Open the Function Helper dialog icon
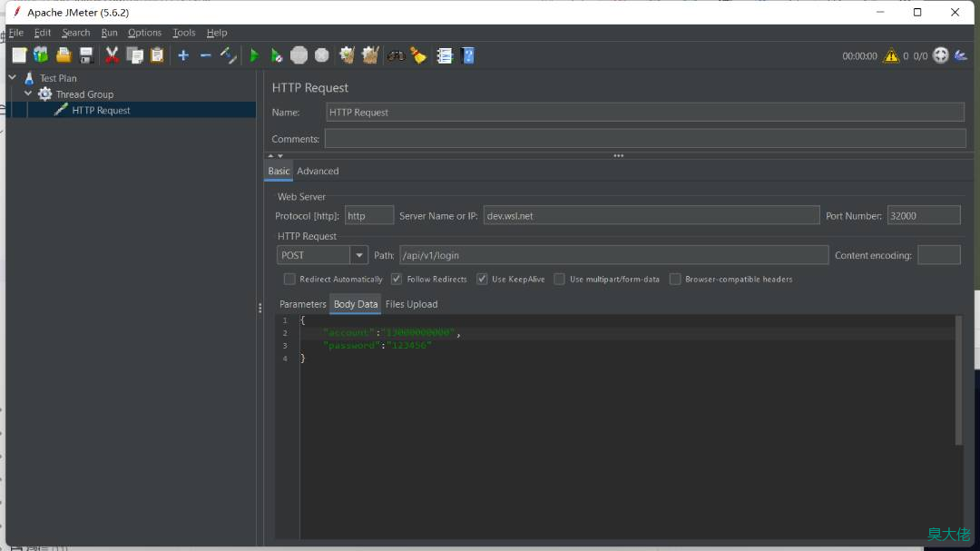The width and height of the screenshot is (980, 551). (445, 55)
